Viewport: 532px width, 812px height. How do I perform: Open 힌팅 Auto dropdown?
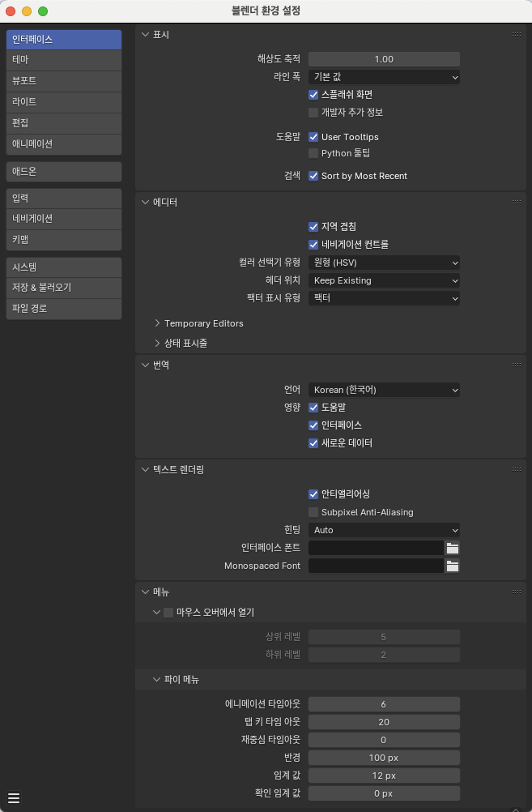384,530
